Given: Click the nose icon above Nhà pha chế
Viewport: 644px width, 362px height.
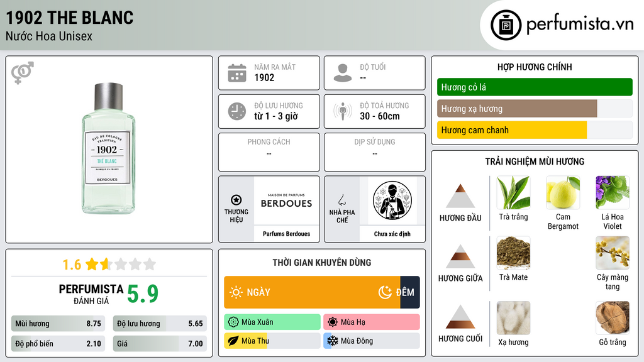Looking at the screenshot, I should [x=341, y=200].
